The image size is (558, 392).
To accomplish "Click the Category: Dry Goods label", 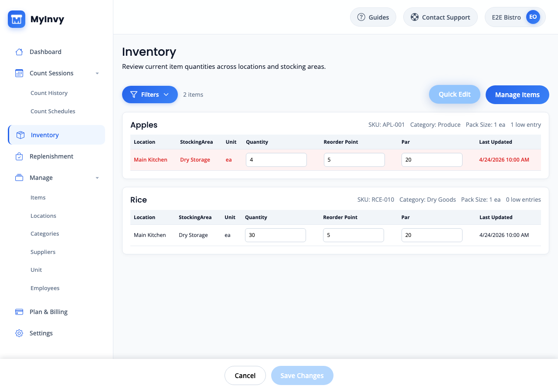I will (x=428, y=200).
